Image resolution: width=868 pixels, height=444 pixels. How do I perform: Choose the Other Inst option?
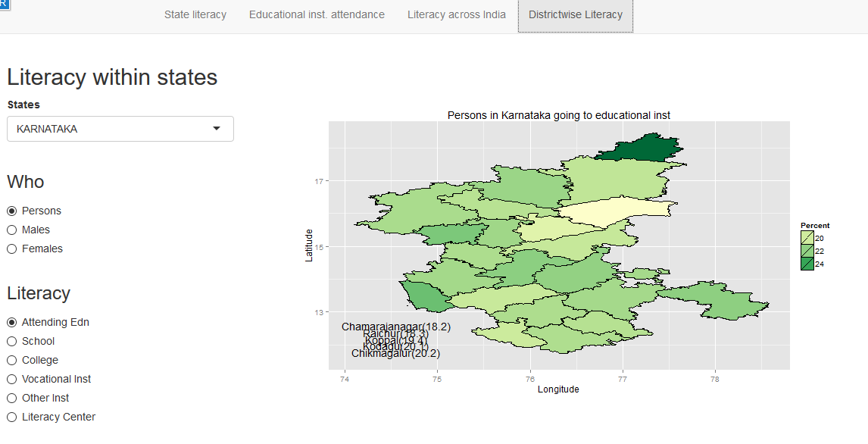tap(12, 398)
